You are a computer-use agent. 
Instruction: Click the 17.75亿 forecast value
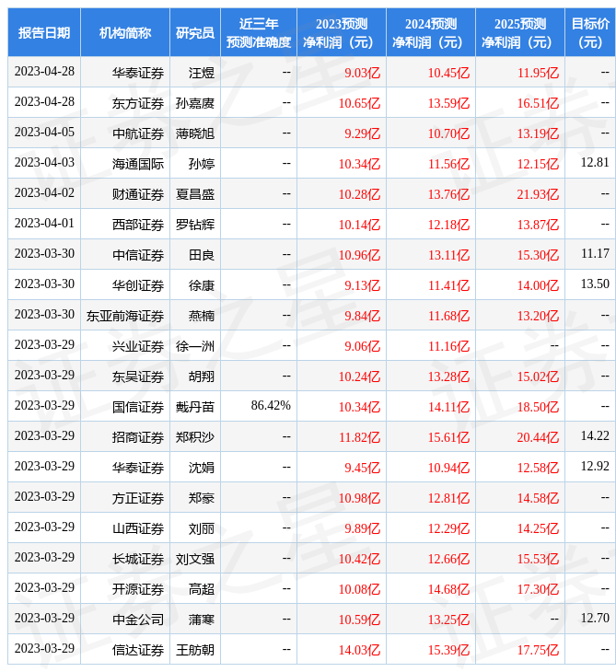[538, 650]
